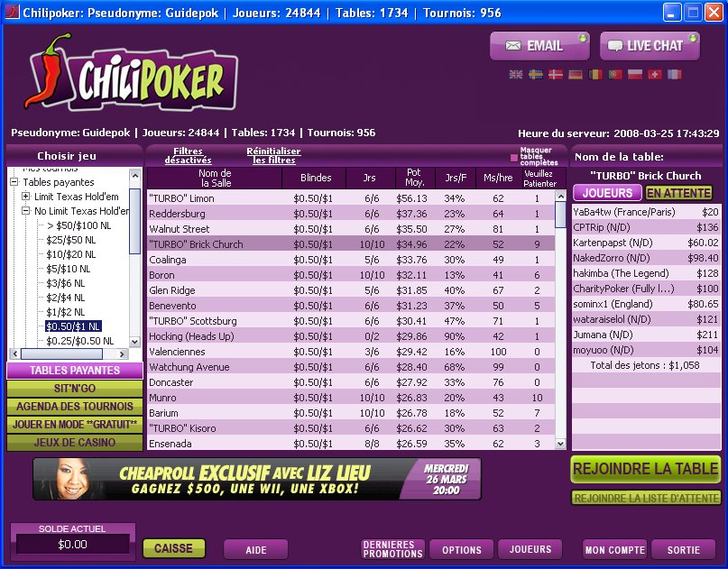
Task: Switch language with the United Kingdom flag
Action: click(x=515, y=74)
